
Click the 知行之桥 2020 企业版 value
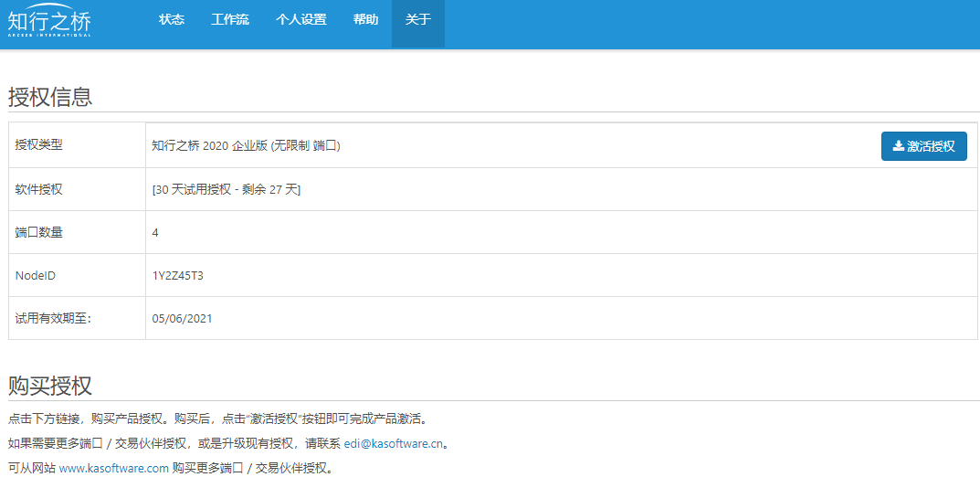coord(247,145)
